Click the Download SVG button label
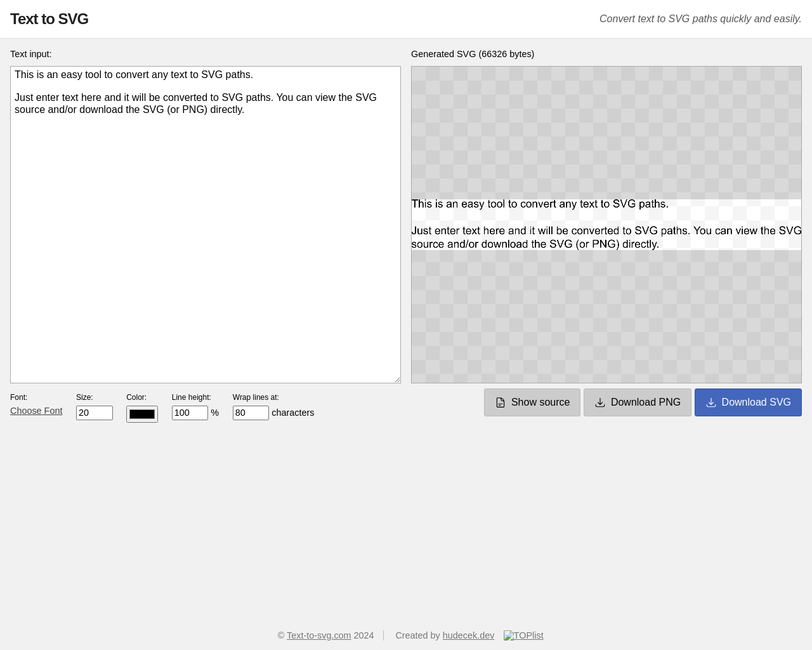The image size is (812, 650). tap(756, 402)
